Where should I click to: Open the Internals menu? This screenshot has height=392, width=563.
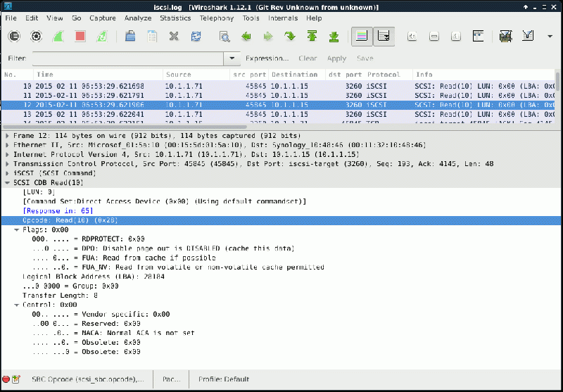[x=283, y=18]
